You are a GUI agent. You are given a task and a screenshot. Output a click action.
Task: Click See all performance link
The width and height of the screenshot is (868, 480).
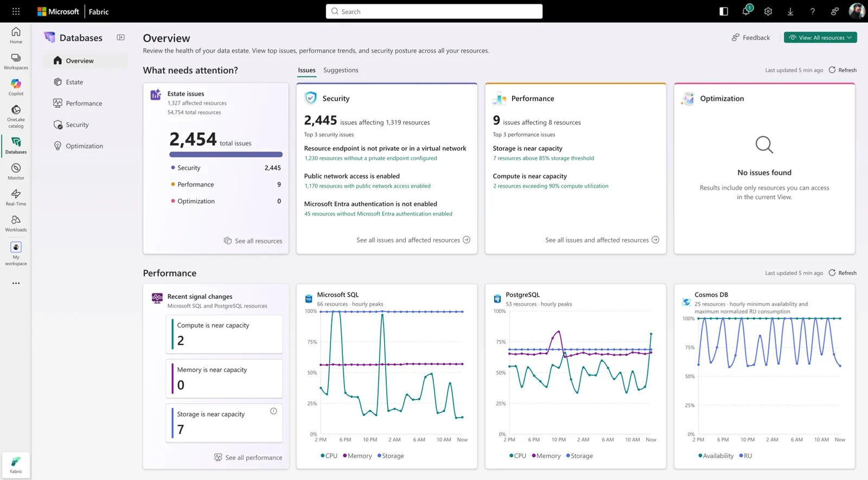[248, 458]
